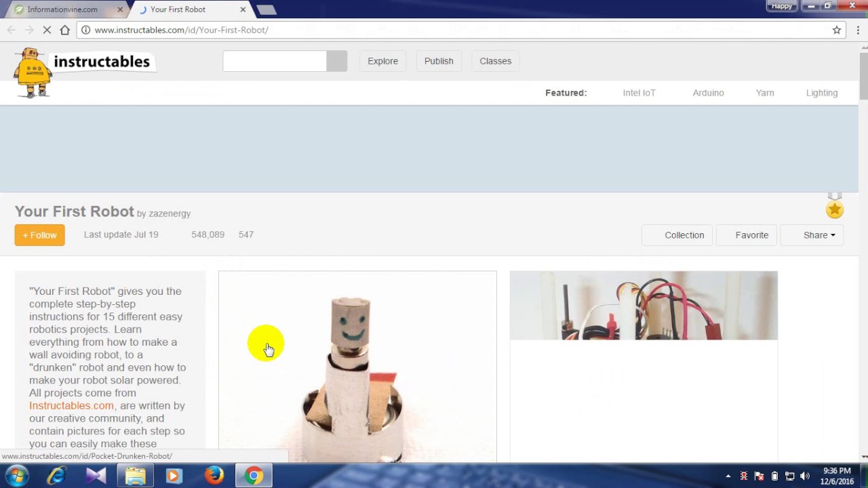
Task: Focus the Instructables search box
Action: coord(275,61)
